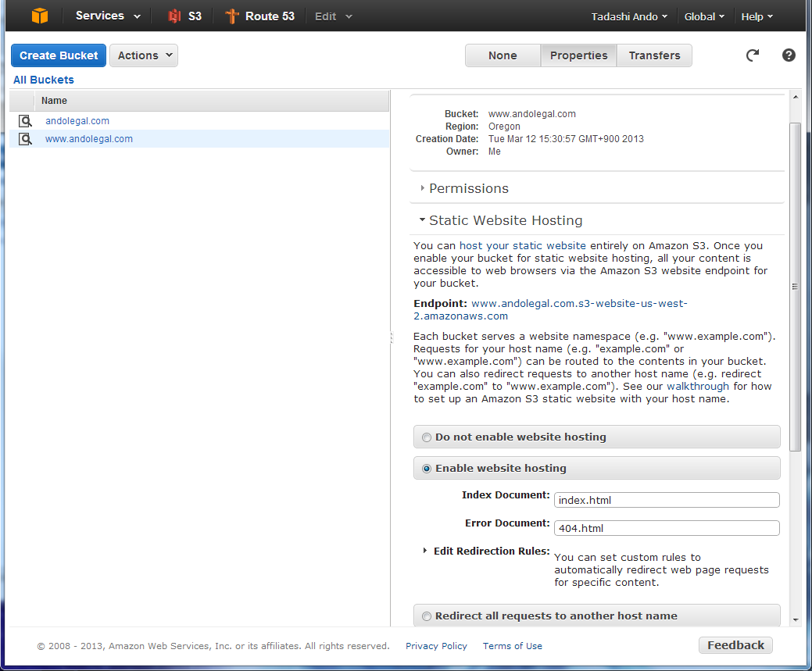This screenshot has height=671, width=812.
Task: Open the Edit dropdown in the navbar
Action: coord(334,16)
